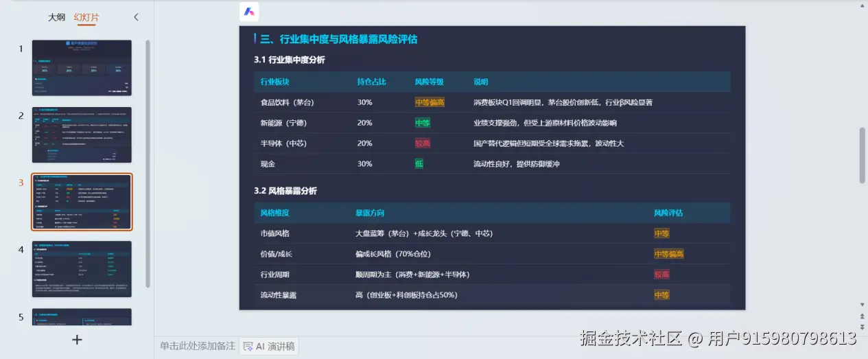868x359 pixels.
Task: Click the 持仓占比 column header
Action: 372,82
